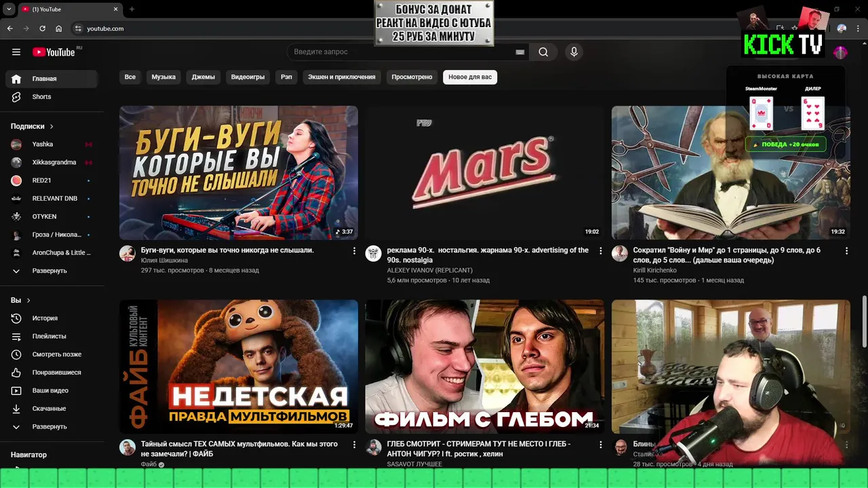Expand subscriptions list (Развернуть)
The height and width of the screenshot is (488, 868).
[x=52, y=270]
